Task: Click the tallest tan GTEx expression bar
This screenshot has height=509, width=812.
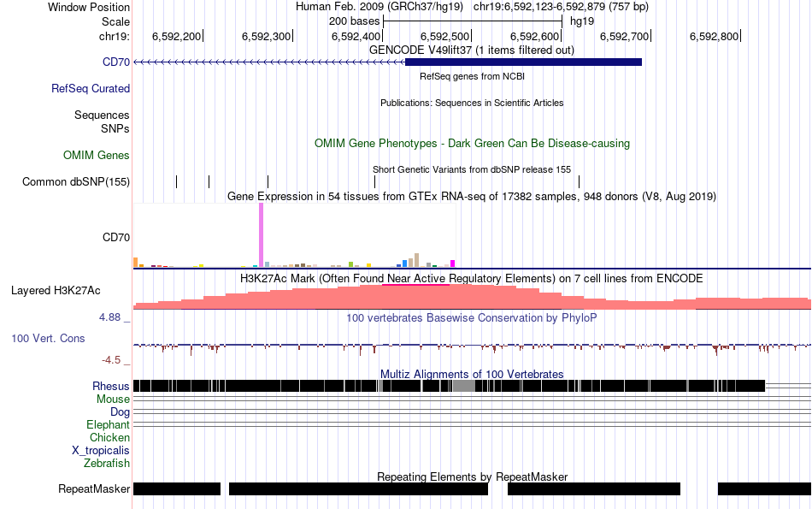Action: tap(416, 260)
